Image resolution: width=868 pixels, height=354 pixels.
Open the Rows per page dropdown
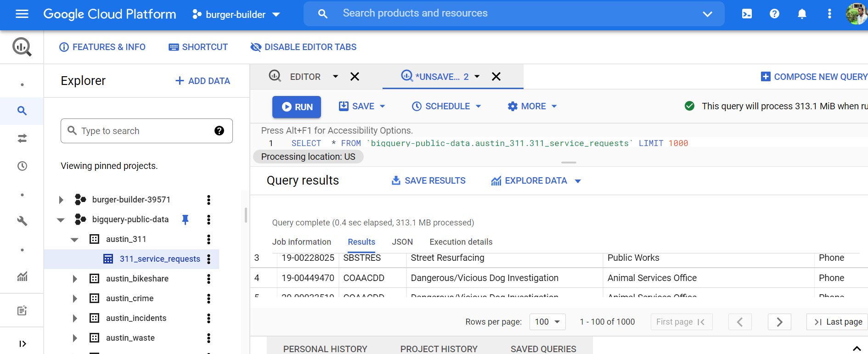click(547, 322)
